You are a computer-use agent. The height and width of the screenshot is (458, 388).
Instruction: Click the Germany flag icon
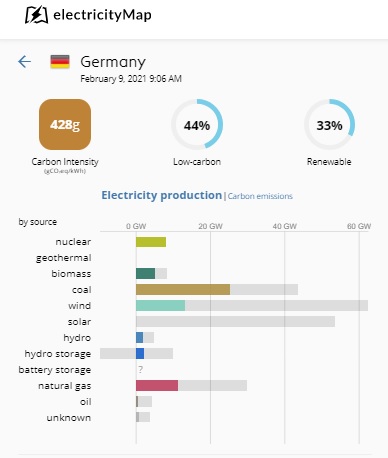click(60, 62)
